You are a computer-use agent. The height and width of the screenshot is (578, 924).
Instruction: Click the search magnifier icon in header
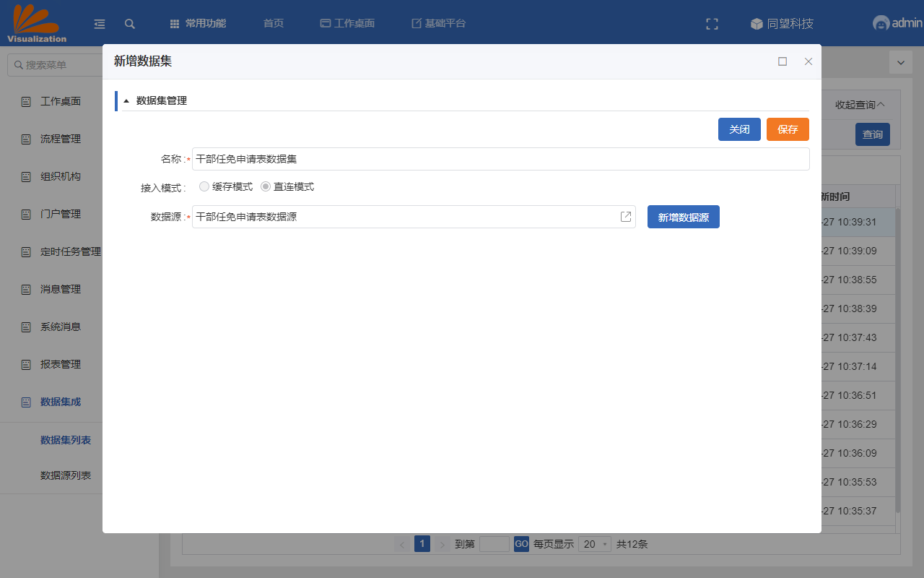pos(130,24)
